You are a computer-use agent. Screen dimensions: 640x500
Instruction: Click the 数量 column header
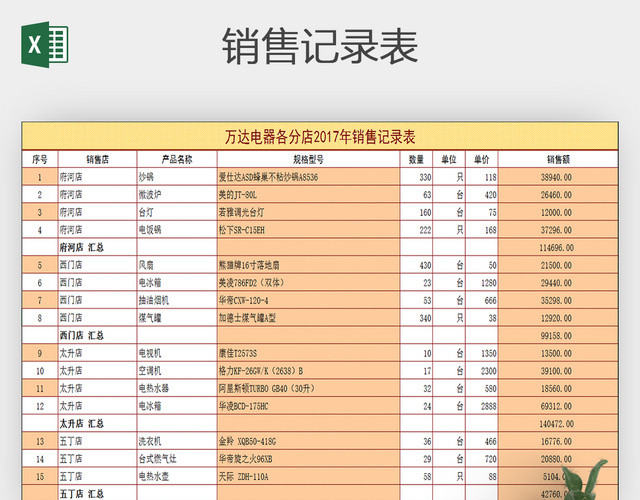click(416, 159)
